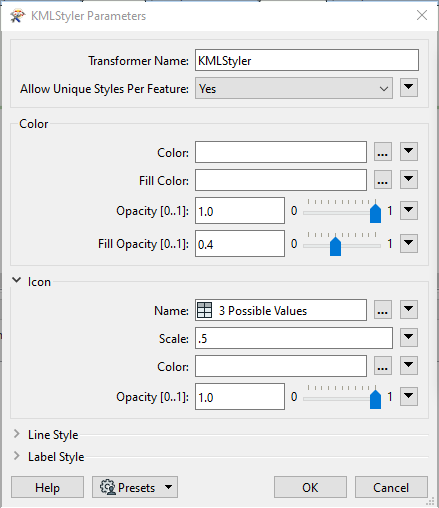The width and height of the screenshot is (439, 508).
Task: Confirm with the OK button
Action: pyautogui.click(x=310, y=487)
